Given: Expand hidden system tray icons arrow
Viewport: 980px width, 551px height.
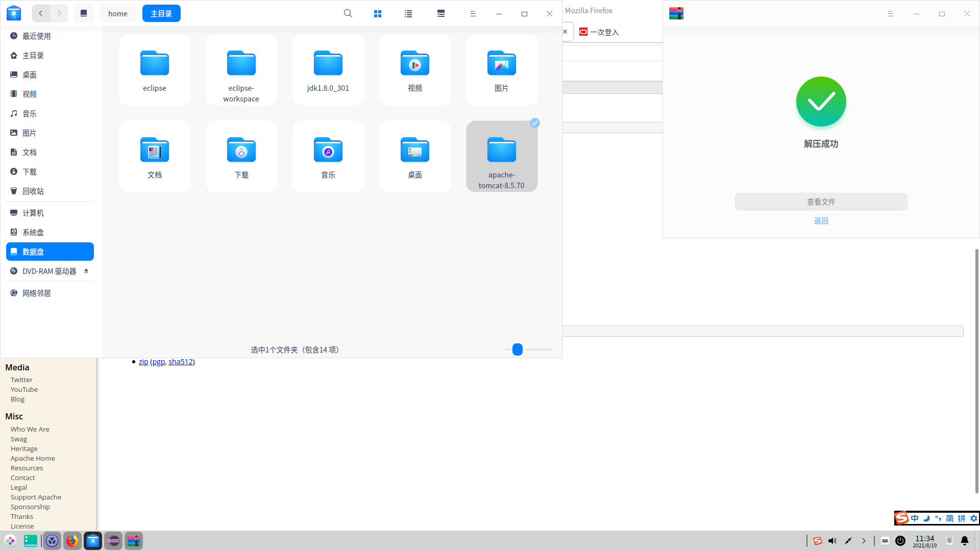Looking at the screenshot, I should click(x=864, y=541).
